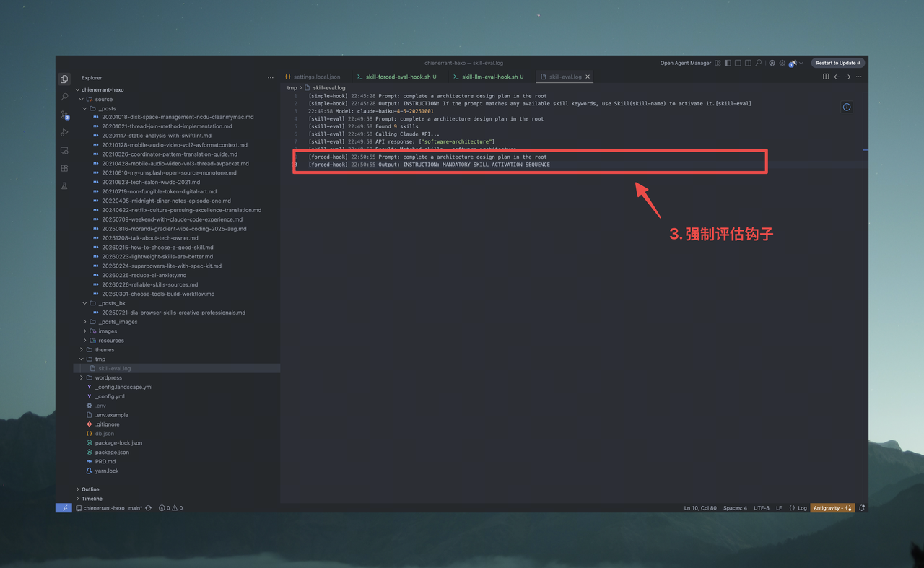
Task: Click the notifications bell in status bar
Action: [862, 508]
